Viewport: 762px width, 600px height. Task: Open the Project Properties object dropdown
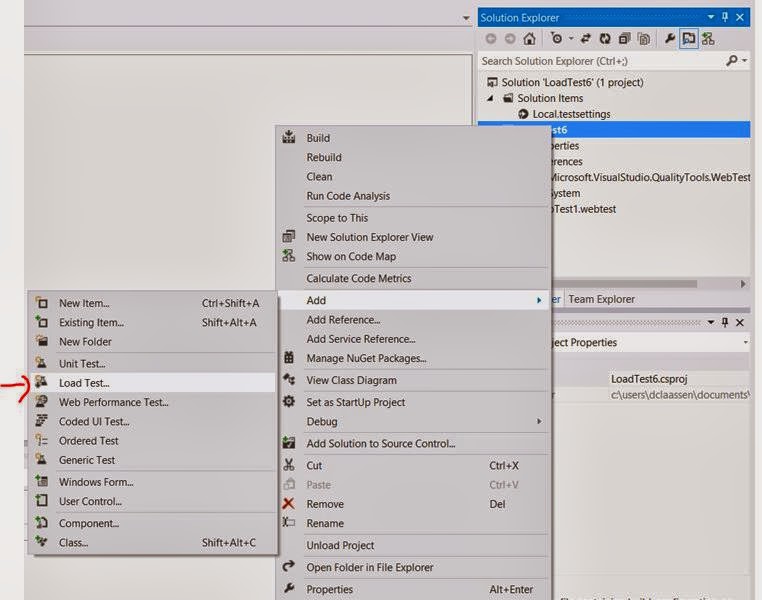coord(745,343)
